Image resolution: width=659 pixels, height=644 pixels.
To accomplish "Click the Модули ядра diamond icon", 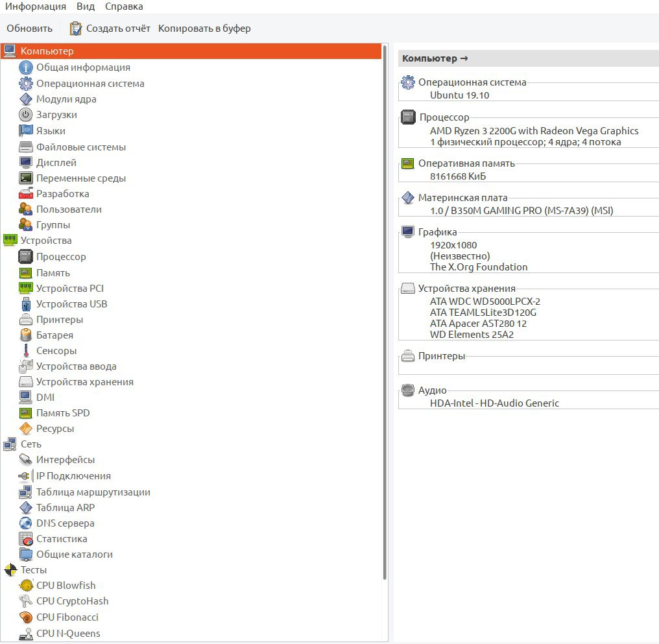I will tap(26, 99).
